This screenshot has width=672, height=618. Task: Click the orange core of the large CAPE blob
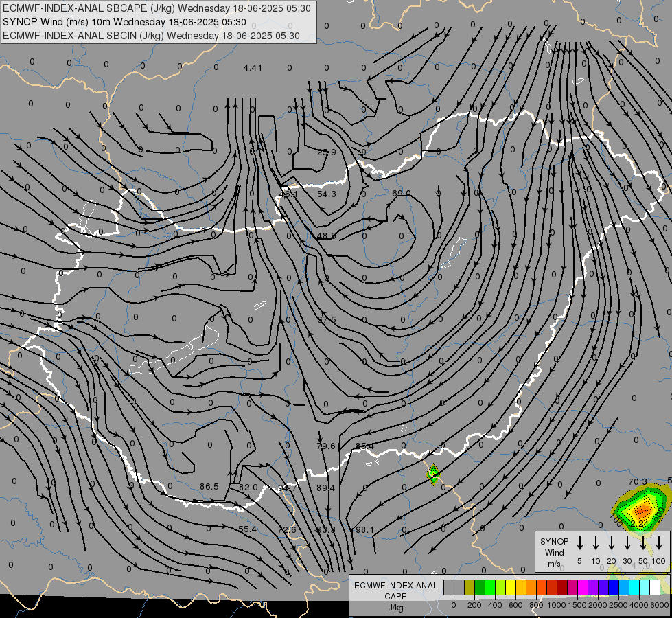pos(643,510)
